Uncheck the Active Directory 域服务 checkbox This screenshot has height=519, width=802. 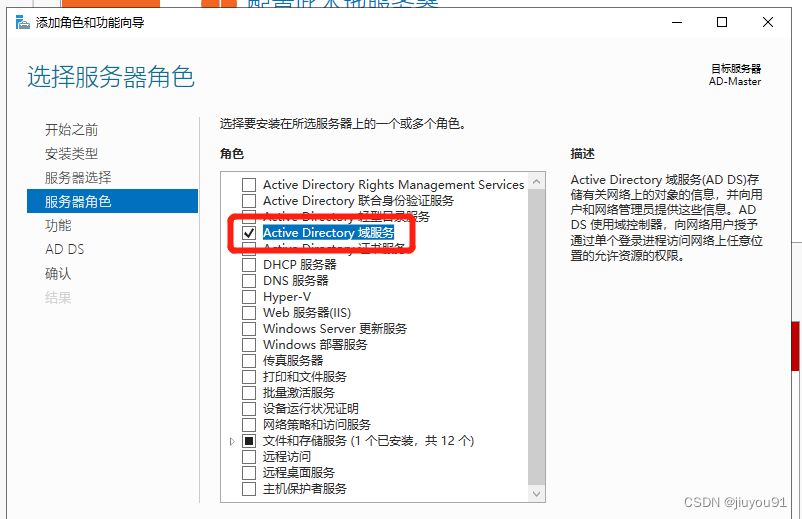pyautogui.click(x=249, y=233)
